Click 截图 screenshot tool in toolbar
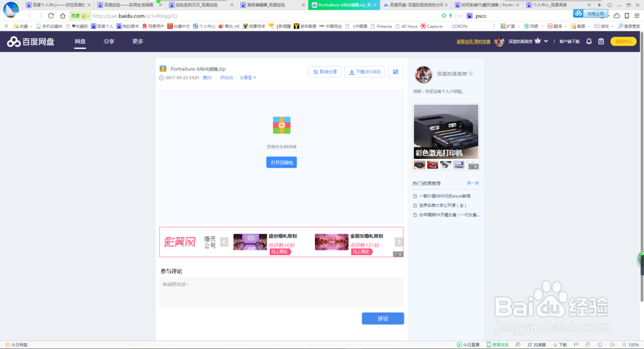This screenshot has height=349, width=644. (580, 26)
